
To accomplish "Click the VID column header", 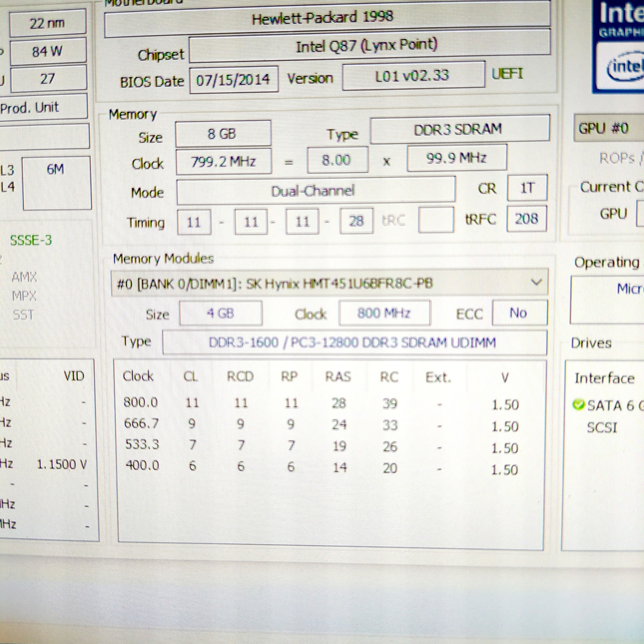I will (74, 376).
